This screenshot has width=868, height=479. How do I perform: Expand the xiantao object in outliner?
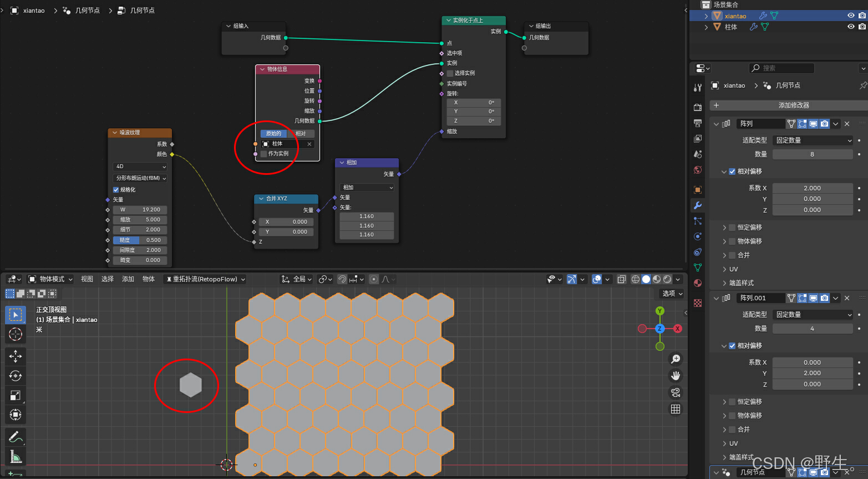point(706,16)
